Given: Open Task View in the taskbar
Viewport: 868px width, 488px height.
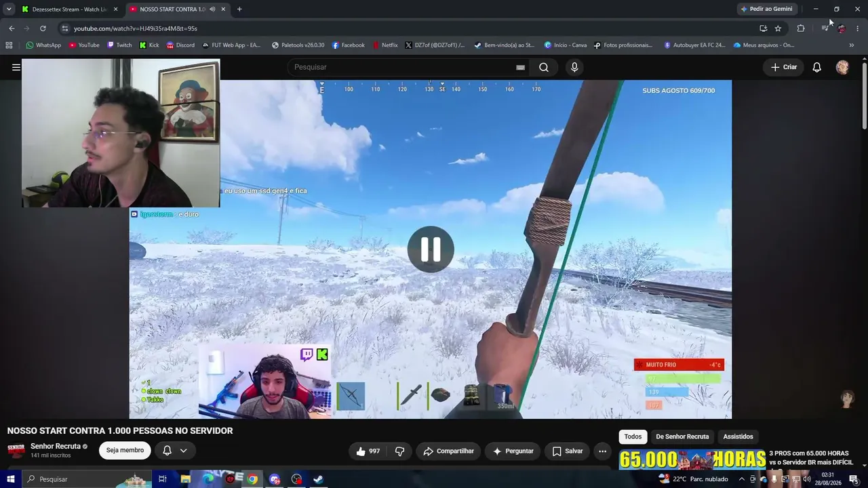Looking at the screenshot, I should (163, 479).
